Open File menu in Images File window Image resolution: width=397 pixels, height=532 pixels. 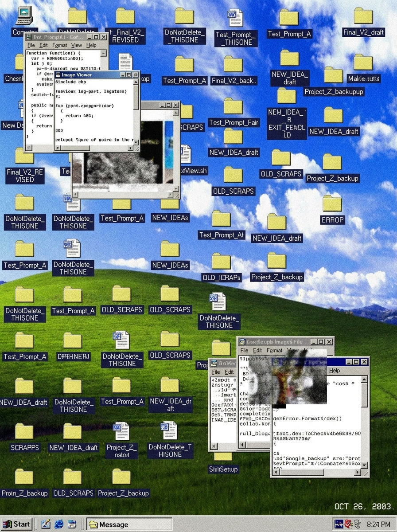point(244,350)
